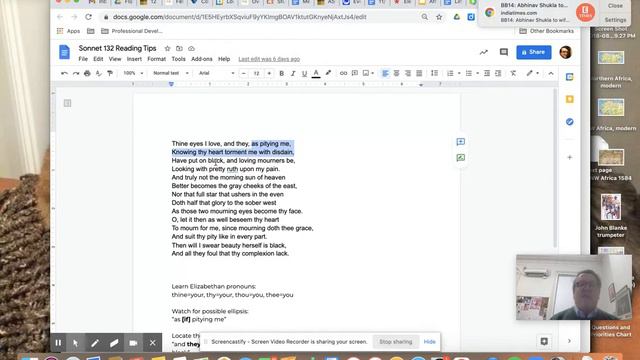Hide the Screencastify sharing notice
640x360 pixels.
pos(429,342)
